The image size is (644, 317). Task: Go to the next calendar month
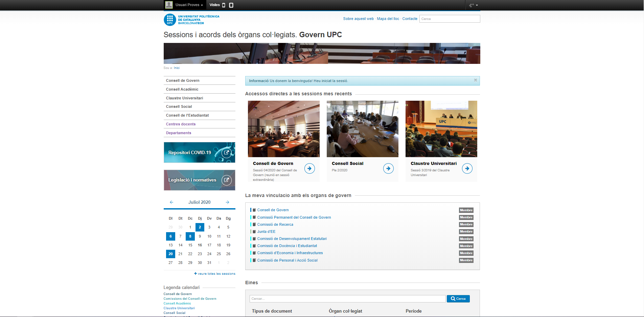[x=227, y=202]
